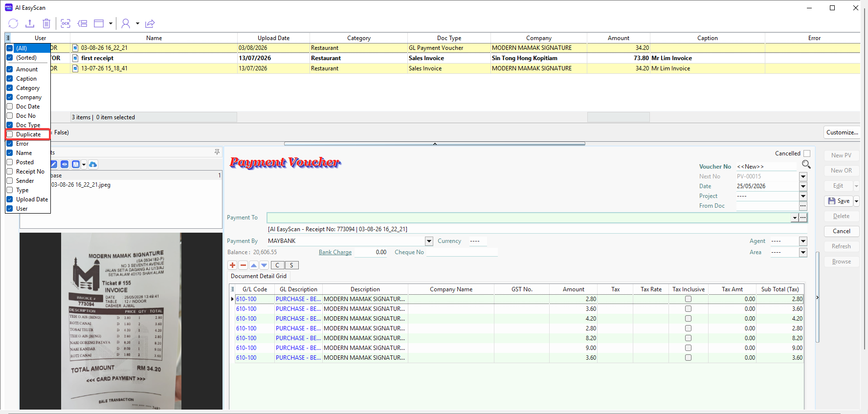Click the upload document toolbar icon
The image size is (868, 414).
click(30, 23)
